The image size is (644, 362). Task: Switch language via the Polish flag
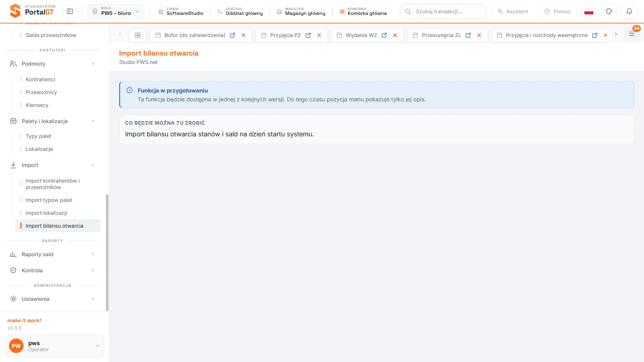589,11
